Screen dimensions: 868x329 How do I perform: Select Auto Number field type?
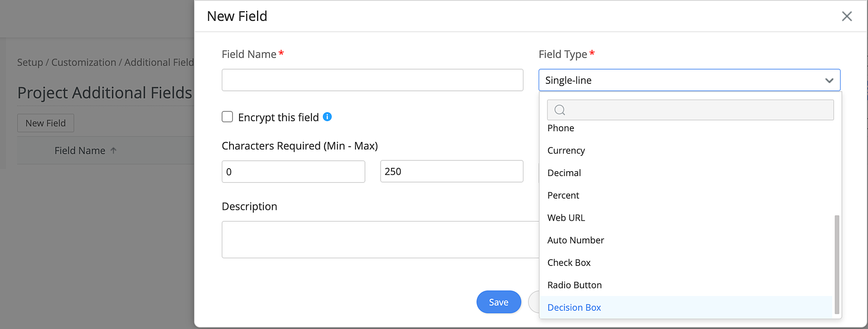click(x=575, y=240)
